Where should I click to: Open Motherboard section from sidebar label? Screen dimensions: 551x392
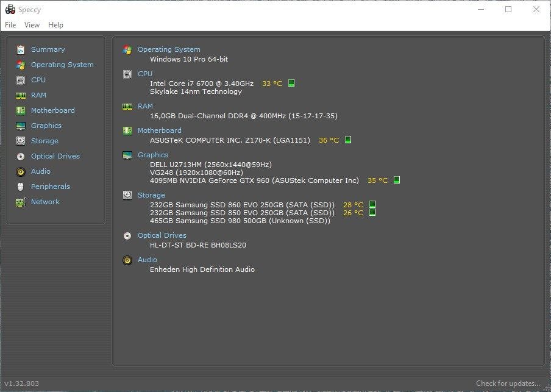click(52, 110)
